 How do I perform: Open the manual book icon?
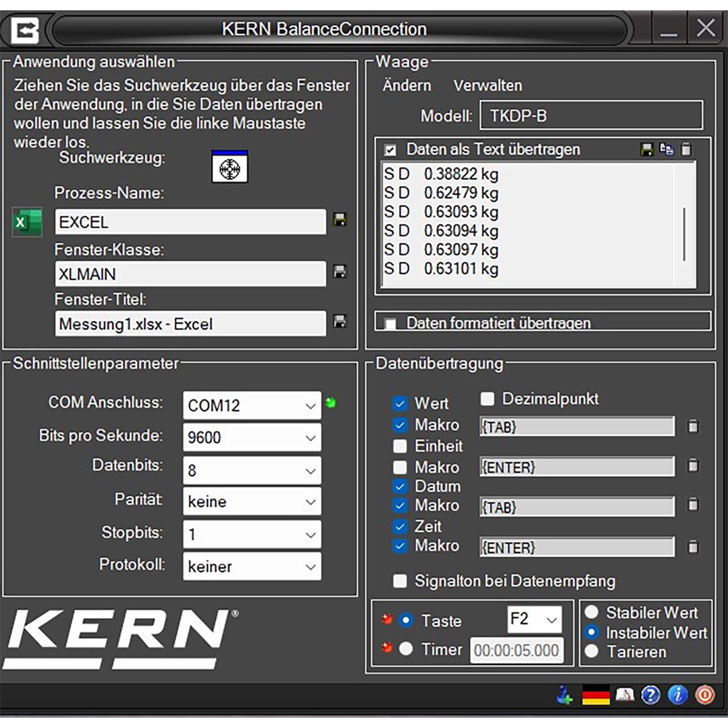pos(625,695)
